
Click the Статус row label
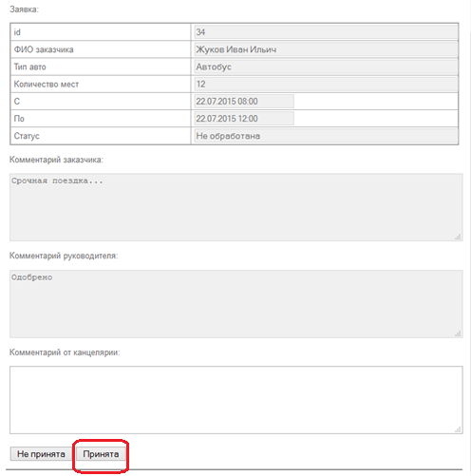[x=27, y=136]
